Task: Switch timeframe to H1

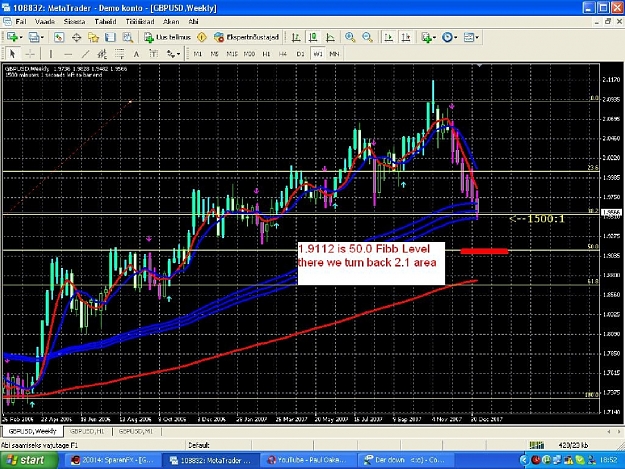Action: click(266, 53)
